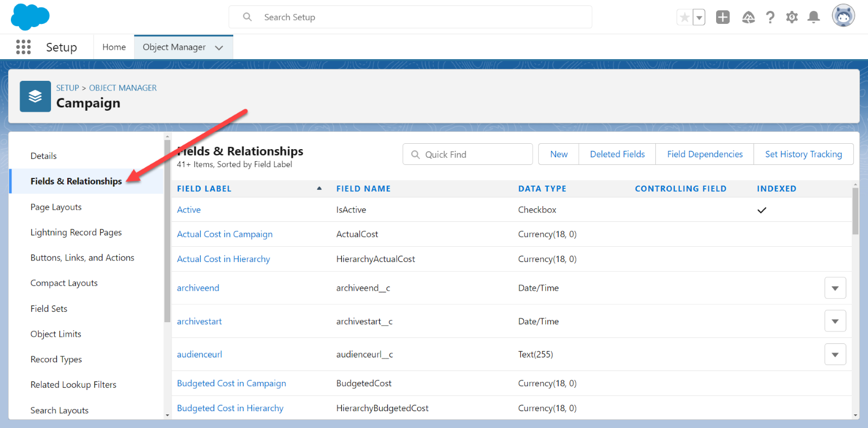The height and width of the screenshot is (428, 868).
Task: Open Search Layouts in the sidebar
Action: point(60,410)
